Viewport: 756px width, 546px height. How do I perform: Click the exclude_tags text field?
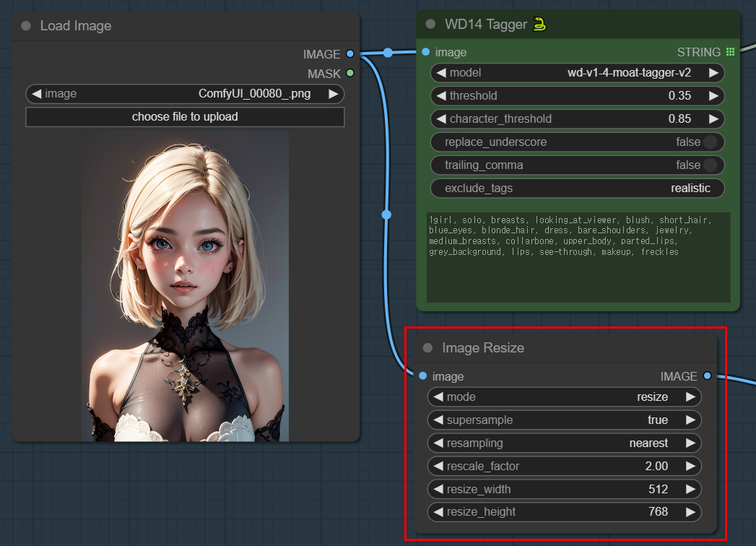(578, 188)
